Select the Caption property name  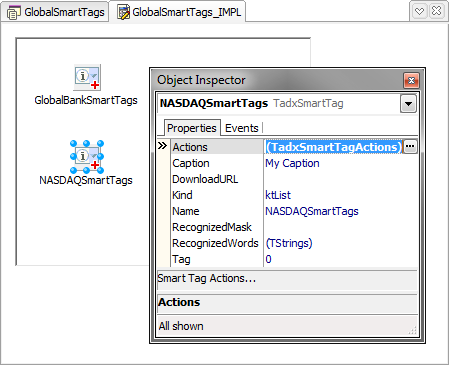click(x=191, y=163)
